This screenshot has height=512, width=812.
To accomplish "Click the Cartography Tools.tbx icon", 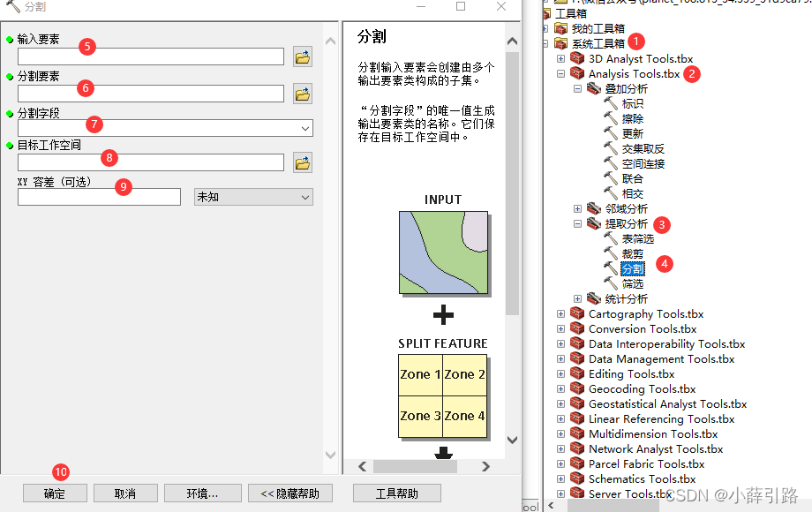I will click(577, 313).
